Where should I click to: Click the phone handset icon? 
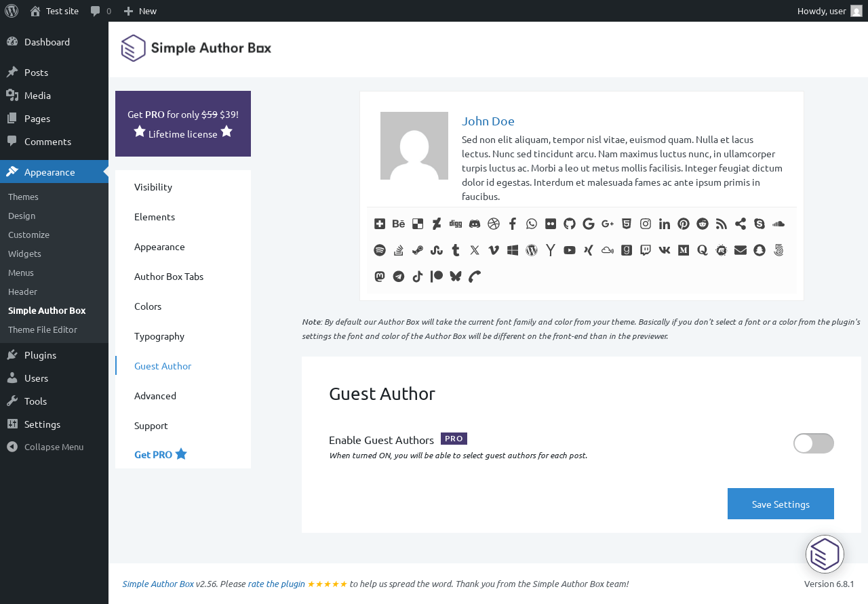pyautogui.click(x=475, y=277)
